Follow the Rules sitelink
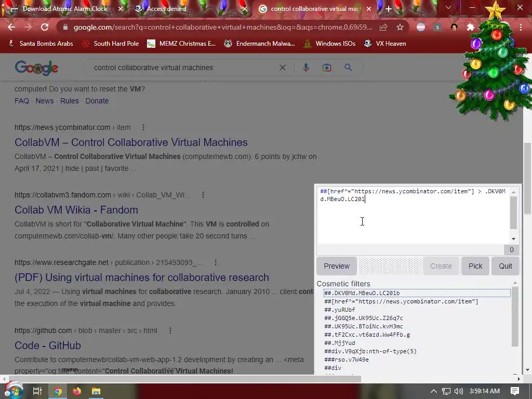 70,101
